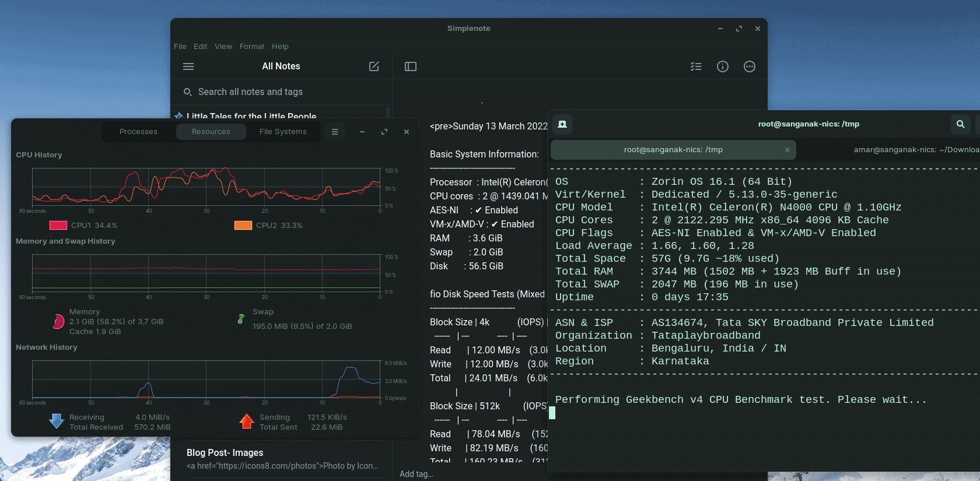Viewport: 980px width, 481px height.
Task: Switch to the File Systems tab
Action: (x=283, y=132)
